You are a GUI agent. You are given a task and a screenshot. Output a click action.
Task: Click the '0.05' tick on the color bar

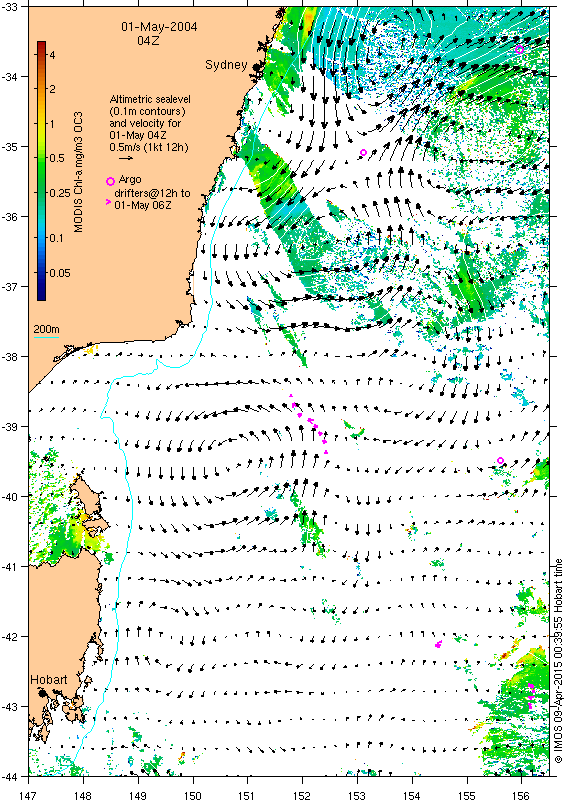point(60,273)
